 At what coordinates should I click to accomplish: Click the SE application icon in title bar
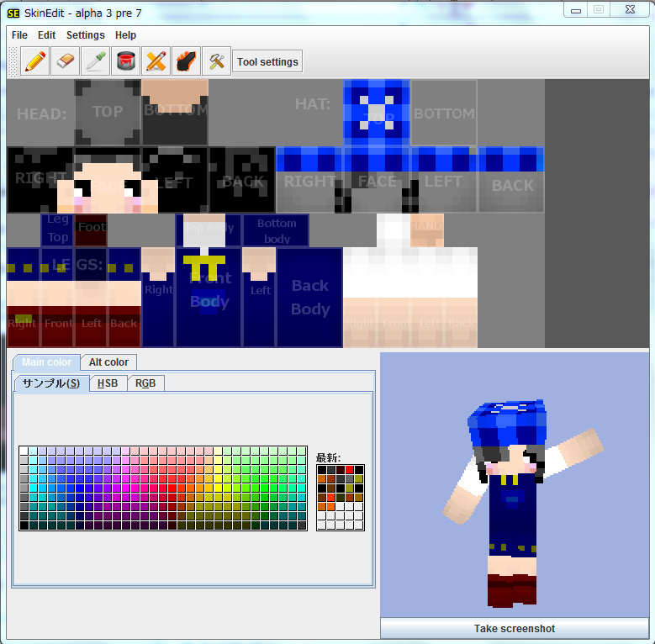click(x=13, y=13)
